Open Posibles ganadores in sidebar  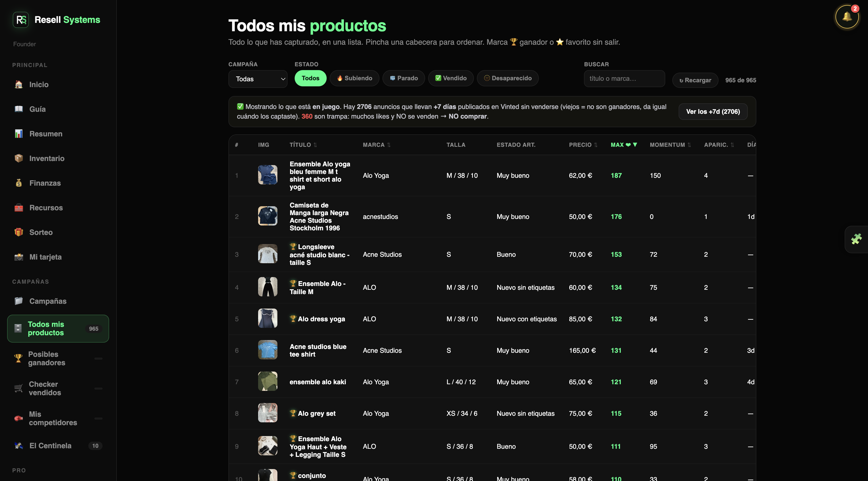pyautogui.click(x=58, y=358)
